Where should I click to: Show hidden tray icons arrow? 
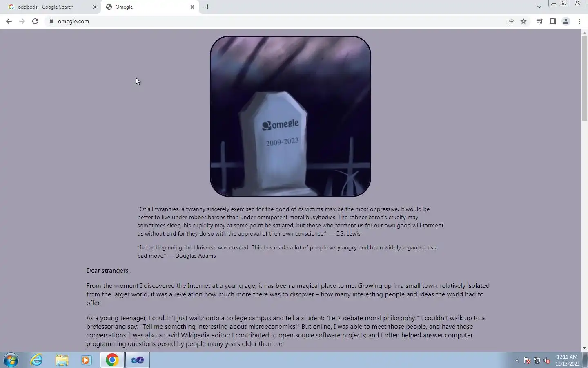[x=517, y=361]
